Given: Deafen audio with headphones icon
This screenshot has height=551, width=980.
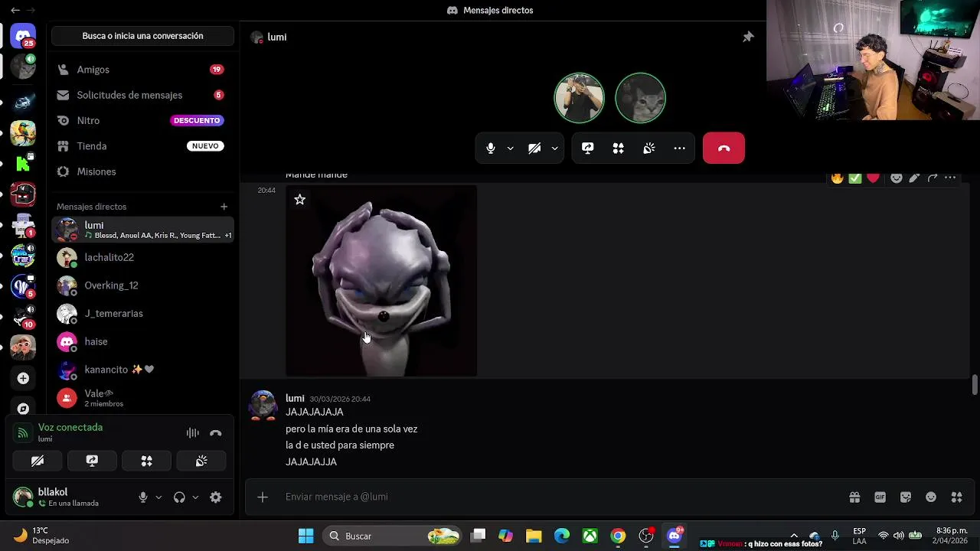Looking at the screenshot, I should (x=179, y=497).
